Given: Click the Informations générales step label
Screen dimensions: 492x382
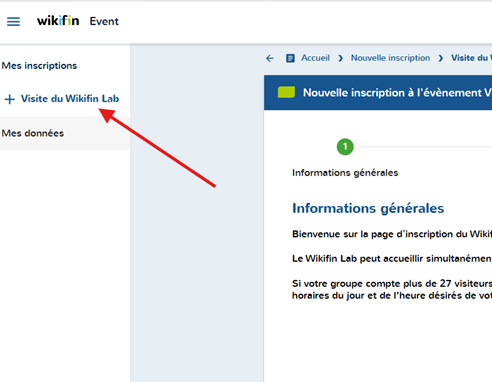Looking at the screenshot, I should click(x=345, y=173).
